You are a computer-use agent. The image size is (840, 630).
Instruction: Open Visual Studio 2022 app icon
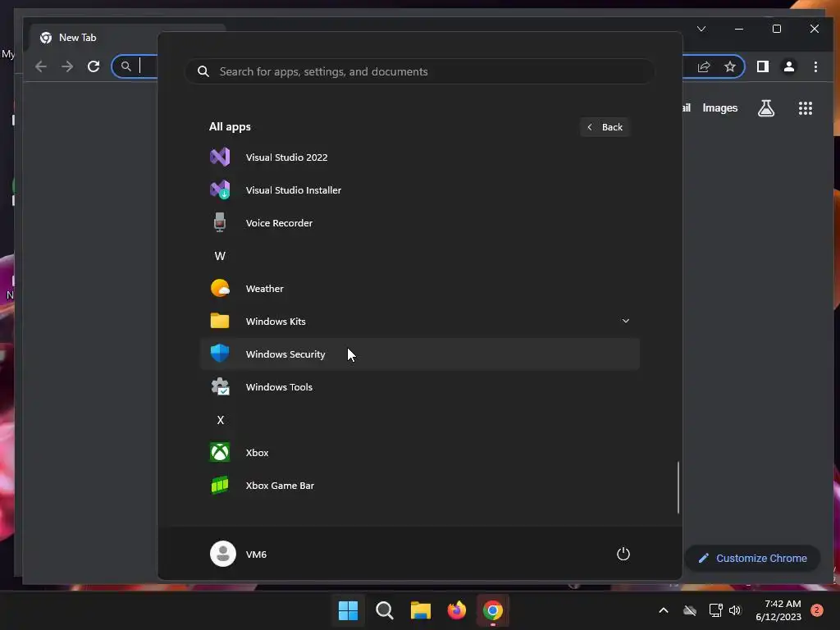220,157
